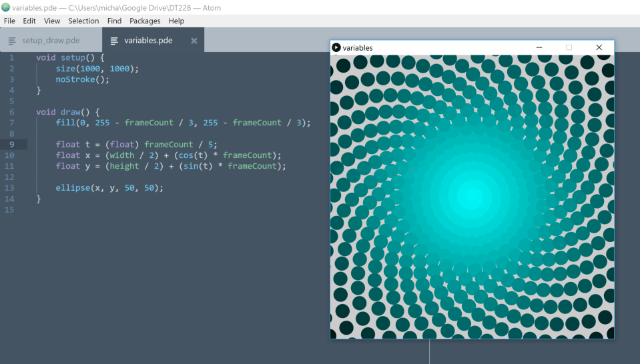Viewport: 640px width, 364px height.
Task: Open the Selection menu
Action: (83, 21)
